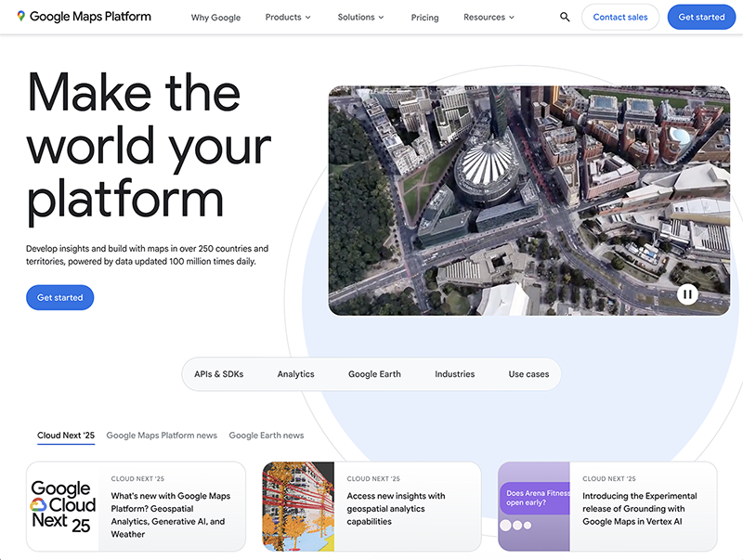This screenshot has height=560, width=743.
Task: Open the search magnifier icon
Action: coord(565,17)
